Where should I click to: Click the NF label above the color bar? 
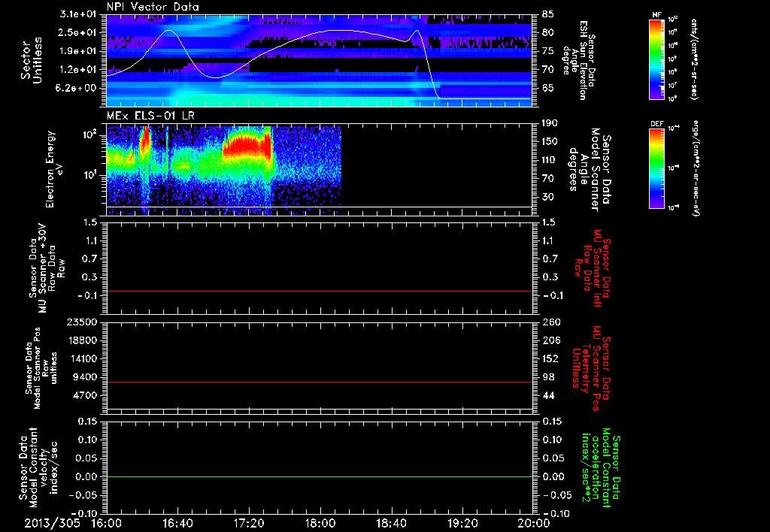(x=657, y=15)
